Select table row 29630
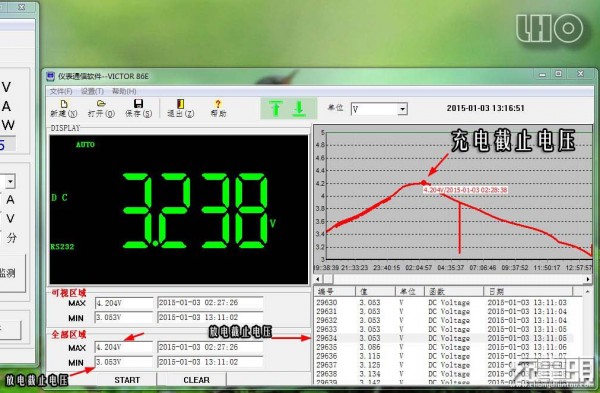600x393 pixels. tap(444, 302)
